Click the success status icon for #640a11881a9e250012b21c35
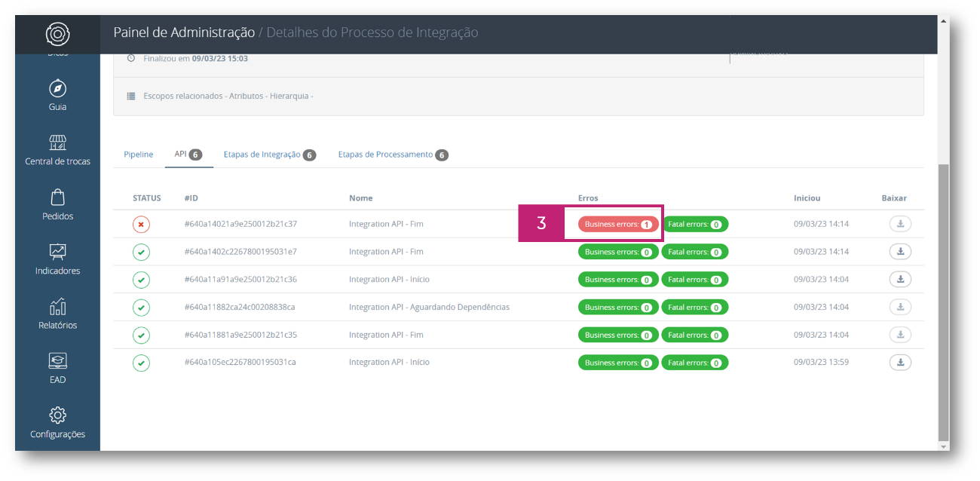980x481 pixels. point(141,335)
